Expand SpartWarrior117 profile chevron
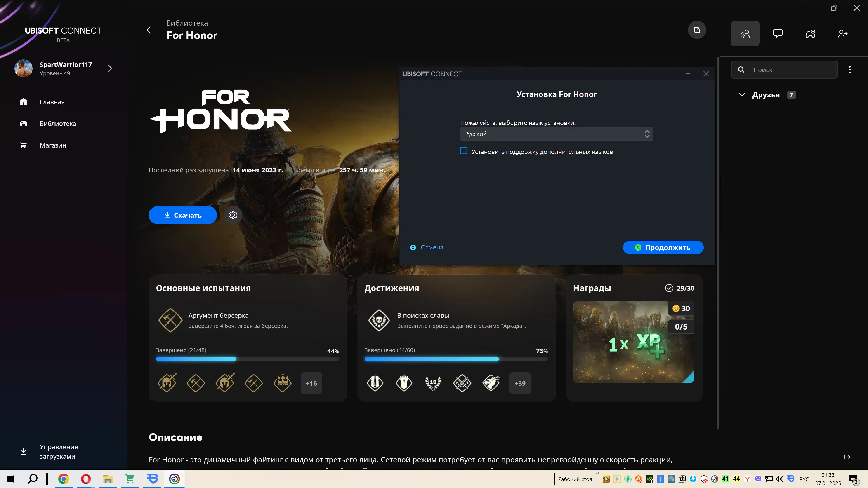The image size is (868, 488). (110, 69)
